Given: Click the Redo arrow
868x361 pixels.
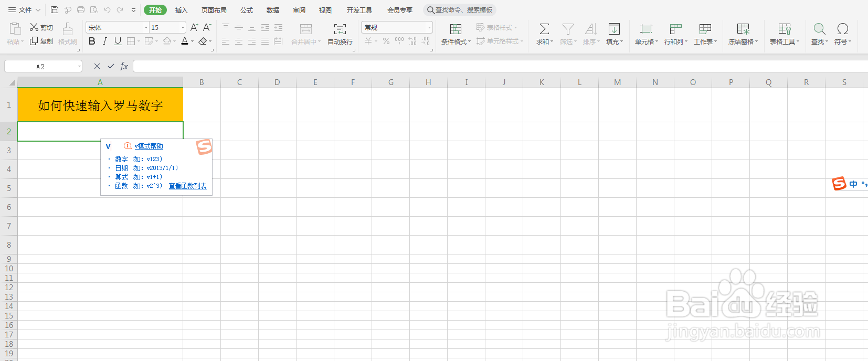Looking at the screenshot, I should pyautogui.click(x=120, y=10).
